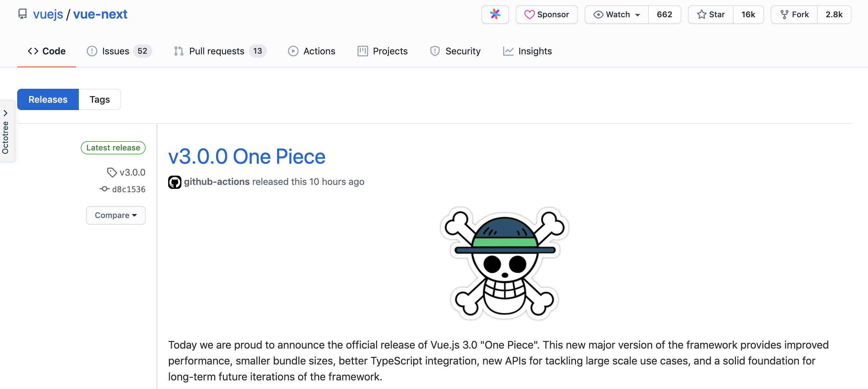868x389 pixels.
Task: Open commit d8c1536
Action: (128, 189)
